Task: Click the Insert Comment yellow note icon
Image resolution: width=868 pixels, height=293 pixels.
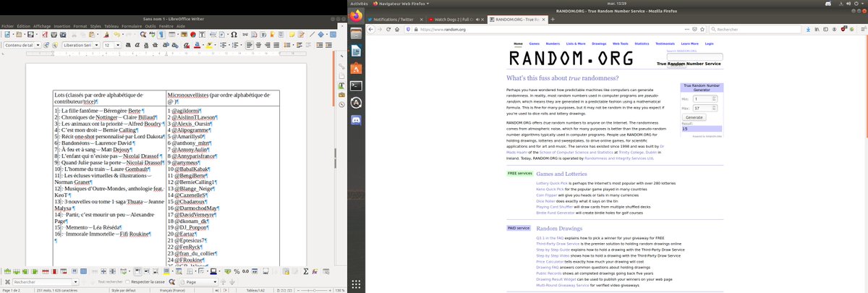Action: coord(292,35)
